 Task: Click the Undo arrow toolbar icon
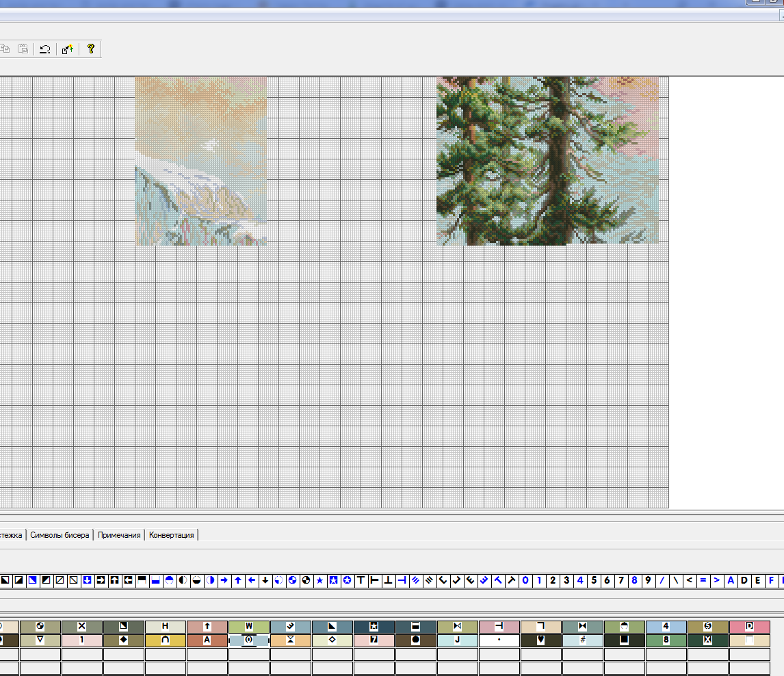coord(44,49)
